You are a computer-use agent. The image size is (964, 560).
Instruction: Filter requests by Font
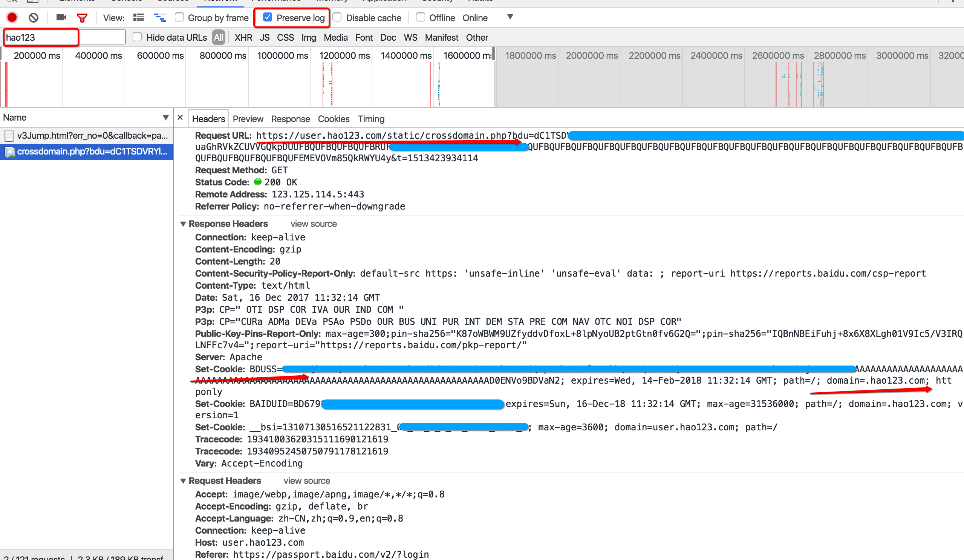coord(364,37)
